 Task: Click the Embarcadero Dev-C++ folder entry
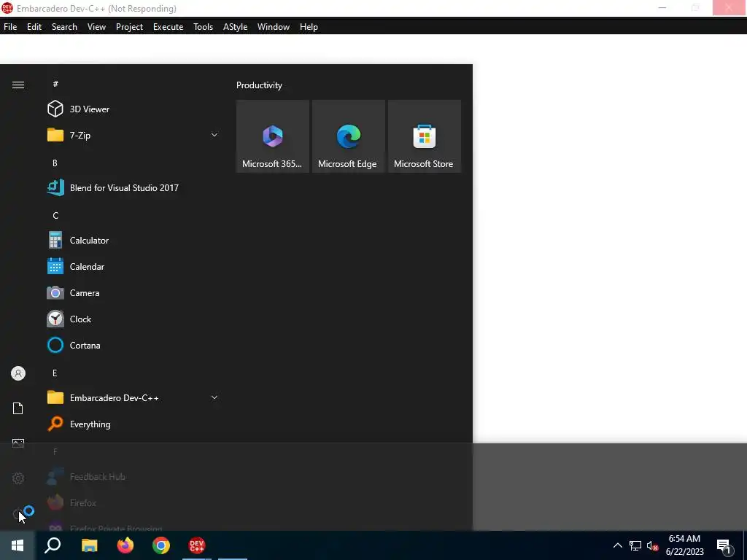pos(133,397)
